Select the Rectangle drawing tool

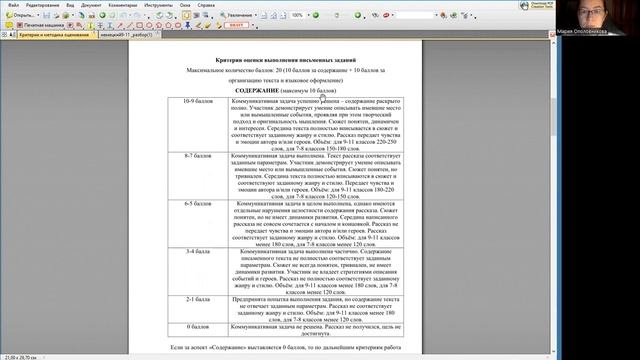click(139, 25)
